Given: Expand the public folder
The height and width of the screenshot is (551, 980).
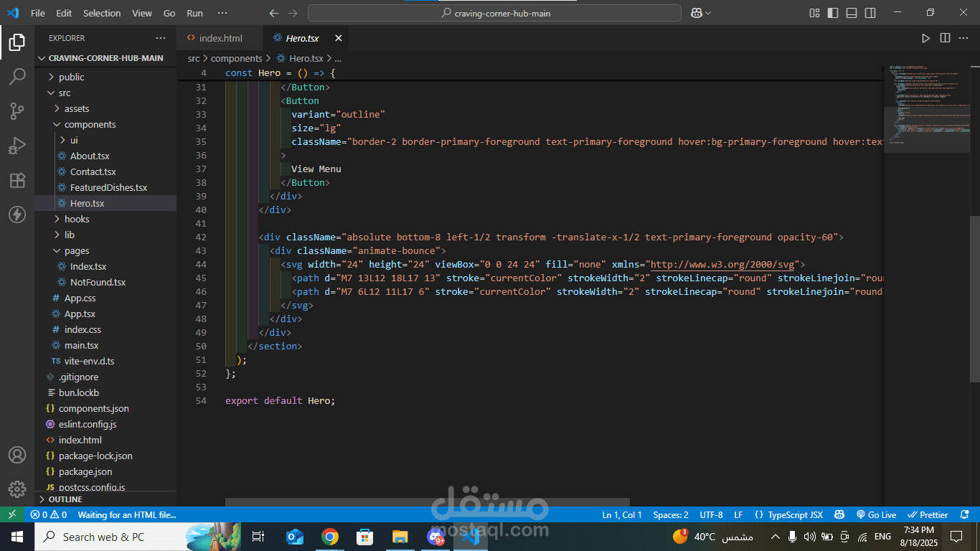Looking at the screenshot, I should pyautogui.click(x=71, y=77).
